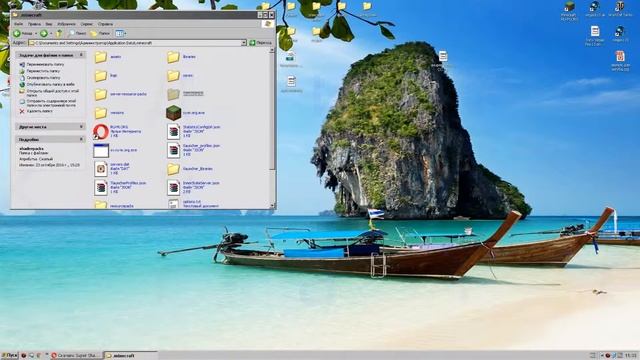
Task: Select the highlighted shaderpacks folder
Action: click(173, 94)
